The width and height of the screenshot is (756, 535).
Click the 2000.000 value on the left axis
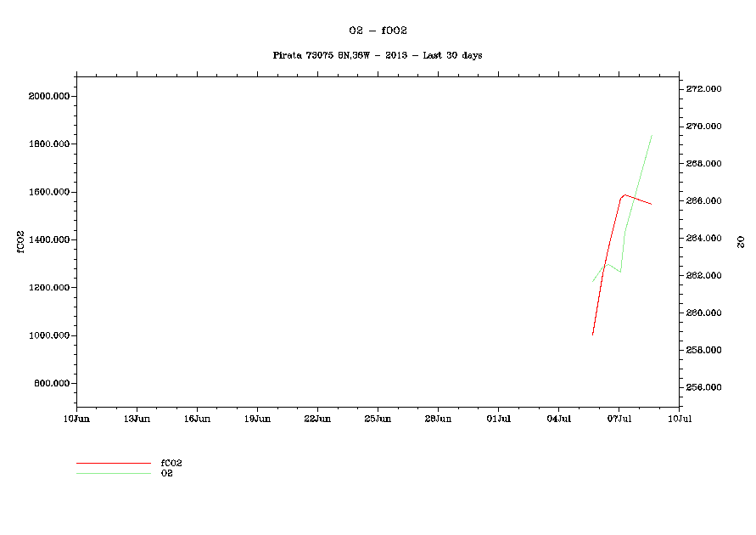(x=48, y=96)
